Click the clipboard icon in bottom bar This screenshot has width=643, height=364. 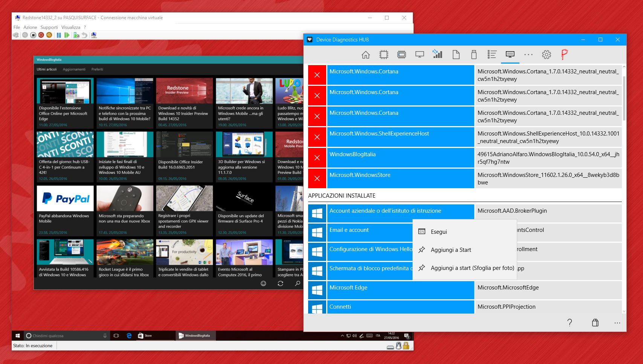pyautogui.click(x=595, y=323)
